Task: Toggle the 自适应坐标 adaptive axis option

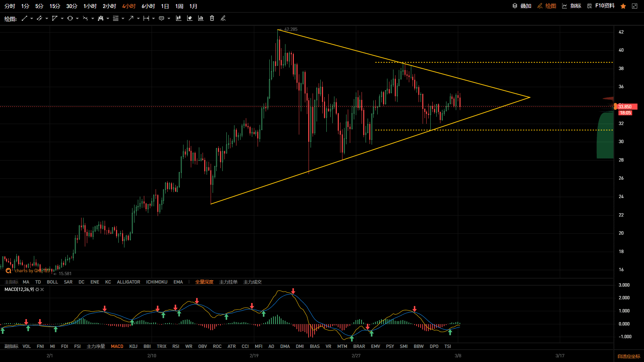Action: [x=629, y=356]
